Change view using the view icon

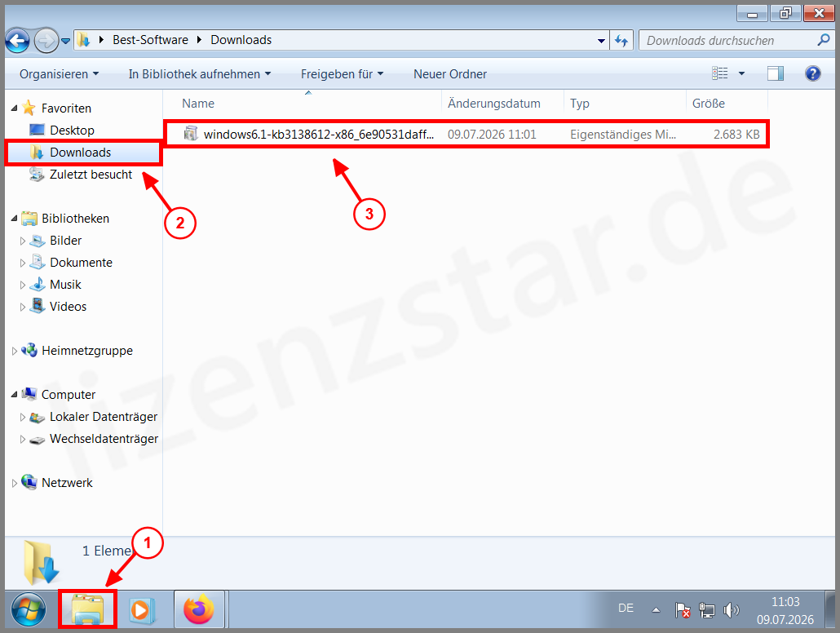tap(719, 73)
